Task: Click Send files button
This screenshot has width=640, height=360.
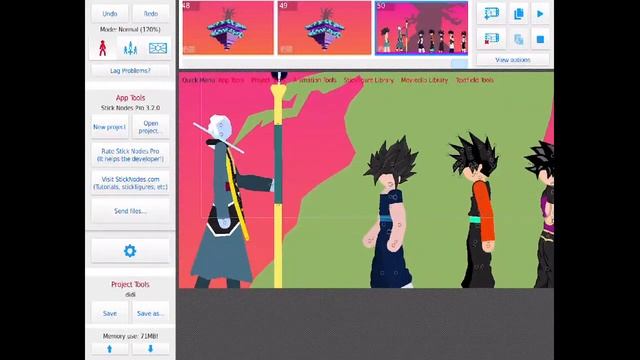Action: [x=130, y=211]
